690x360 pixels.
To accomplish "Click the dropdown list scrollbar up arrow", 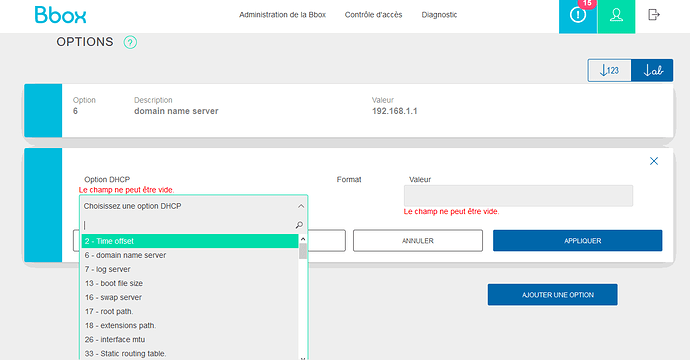I will click(x=303, y=239).
